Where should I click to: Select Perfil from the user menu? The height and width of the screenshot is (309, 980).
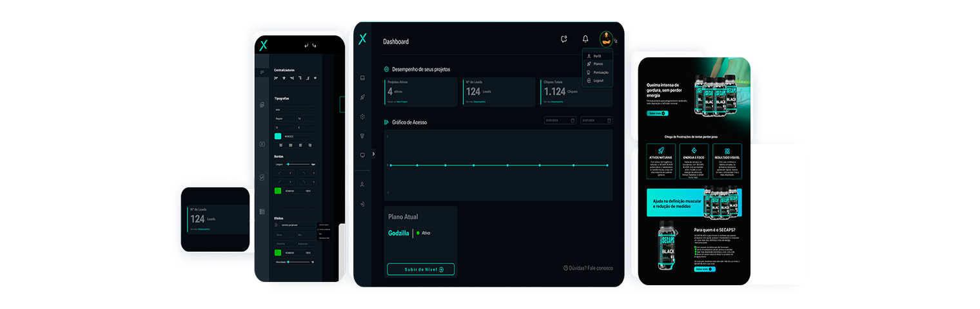click(597, 56)
